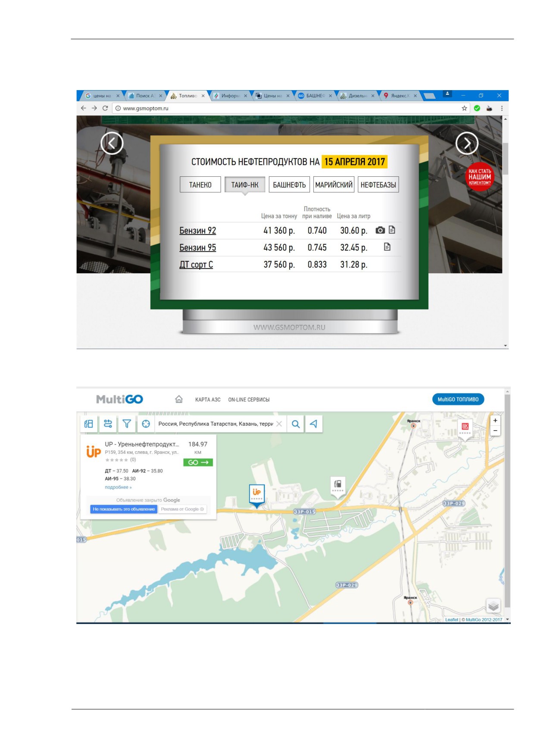Viewport: 534px width, 756px height.
Task: Zoom in the map with the plus button
Action: click(495, 420)
